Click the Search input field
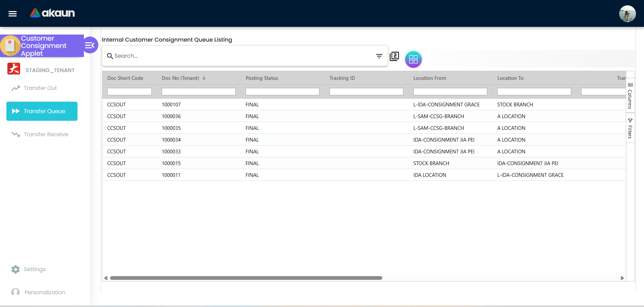 click(x=242, y=56)
